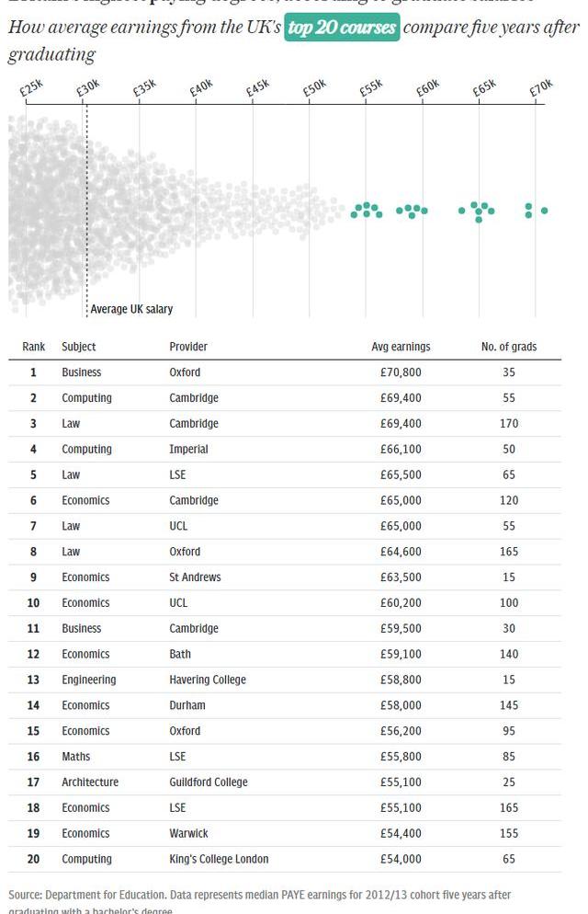Click the £70k axis label
Viewport: 588px width, 914px height.
point(541,88)
